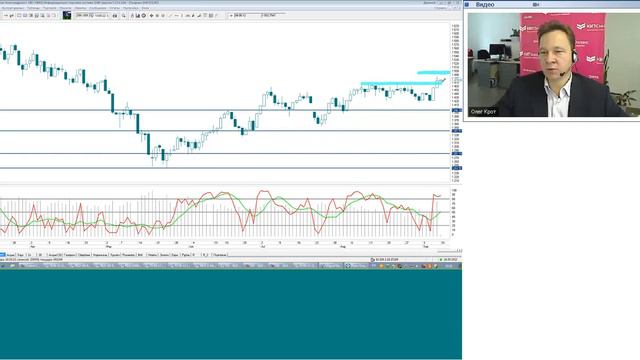The height and width of the screenshot is (360, 640).
Task: Switch to the ВТБ chart tab
Action: coord(140,255)
